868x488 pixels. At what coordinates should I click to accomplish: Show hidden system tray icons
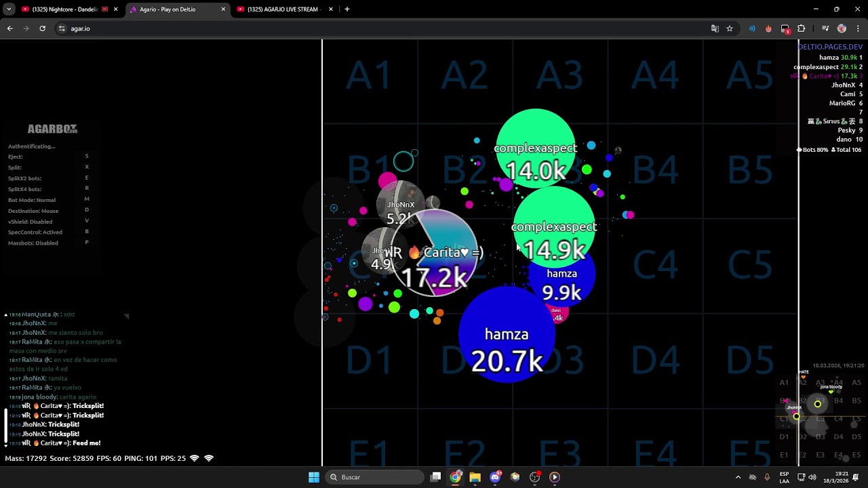click(x=738, y=477)
